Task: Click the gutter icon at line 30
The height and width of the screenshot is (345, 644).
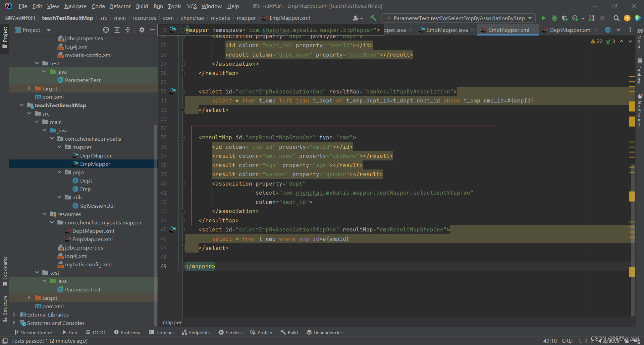Action: click(x=173, y=91)
